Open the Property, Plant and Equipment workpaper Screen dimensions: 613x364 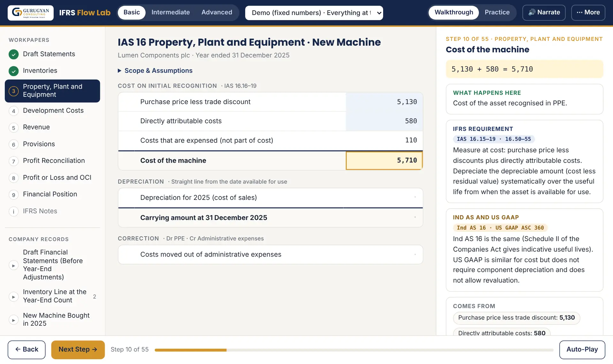click(52, 91)
